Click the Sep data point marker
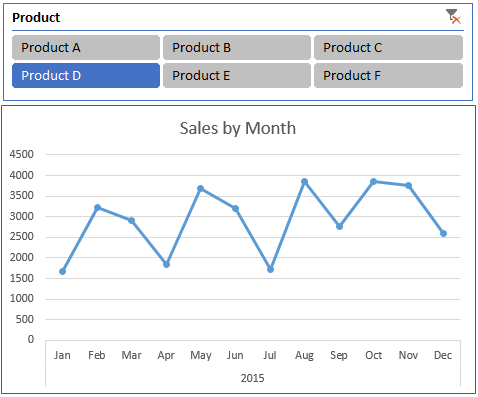 pyautogui.click(x=339, y=226)
